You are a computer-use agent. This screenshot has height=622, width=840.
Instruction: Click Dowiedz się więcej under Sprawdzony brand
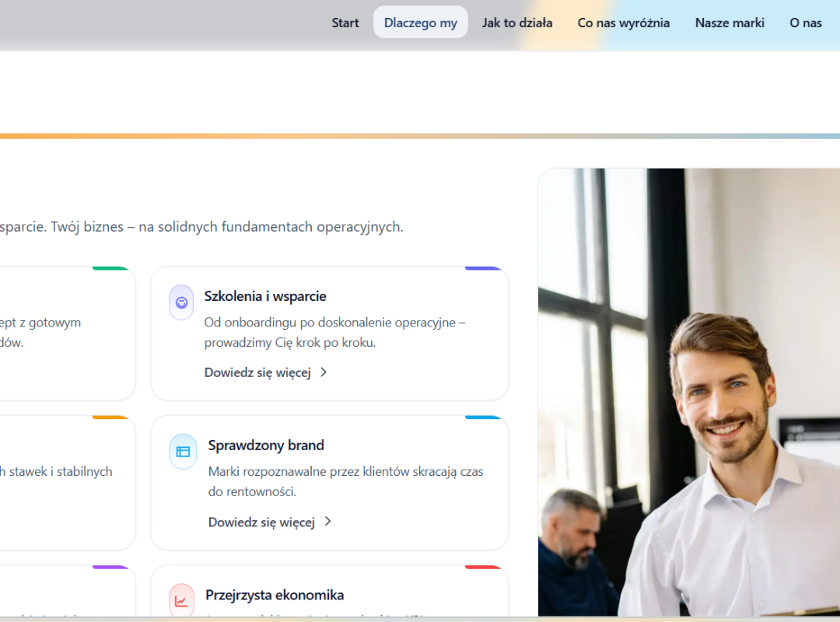click(x=261, y=522)
